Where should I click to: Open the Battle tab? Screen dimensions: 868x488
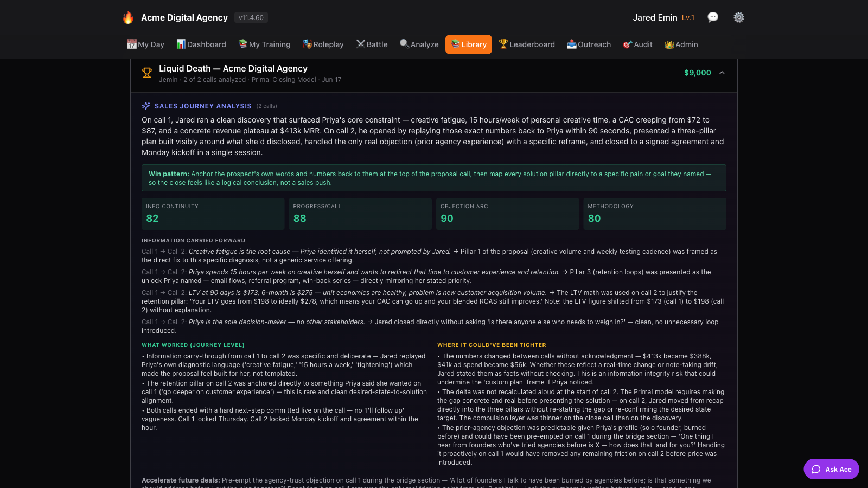372,44
